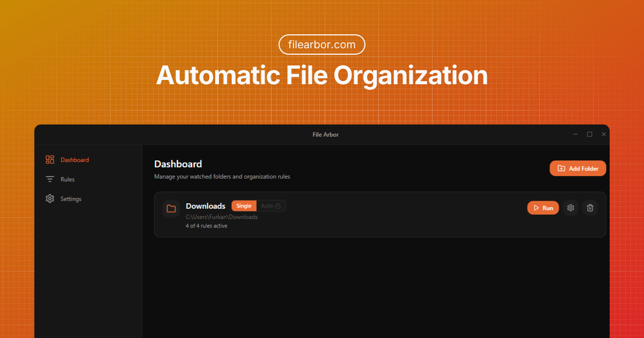The width and height of the screenshot is (644, 338).
Task: Delete the Downloads folder using the trash icon
Action: pos(590,208)
